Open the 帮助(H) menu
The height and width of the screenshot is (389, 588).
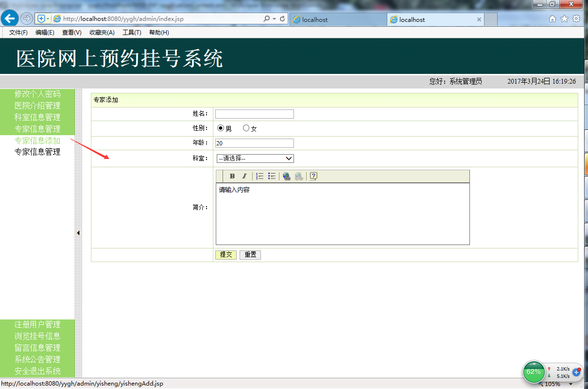click(x=159, y=33)
